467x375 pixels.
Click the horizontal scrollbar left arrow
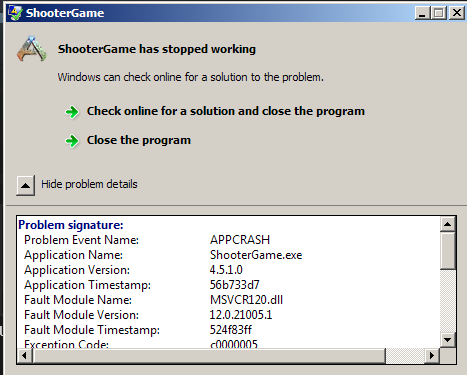coord(24,356)
